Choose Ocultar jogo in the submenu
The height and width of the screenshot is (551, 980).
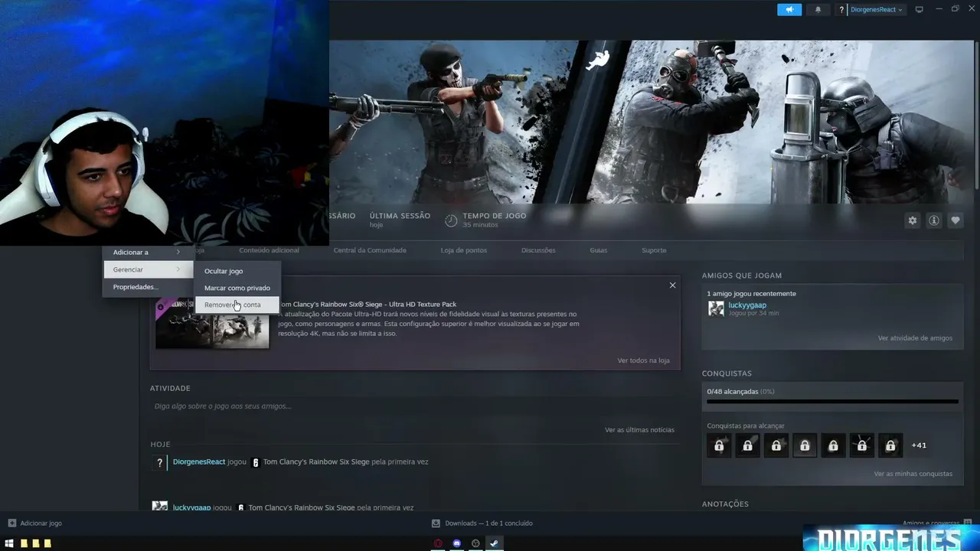pyautogui.click(x=237, y=271)
